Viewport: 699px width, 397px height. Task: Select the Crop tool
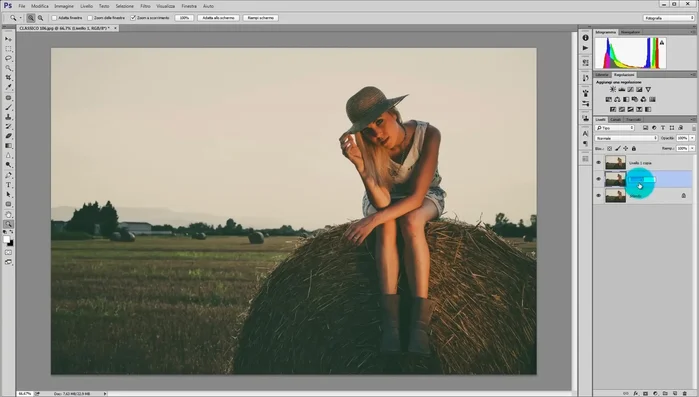tap(8, 78)
